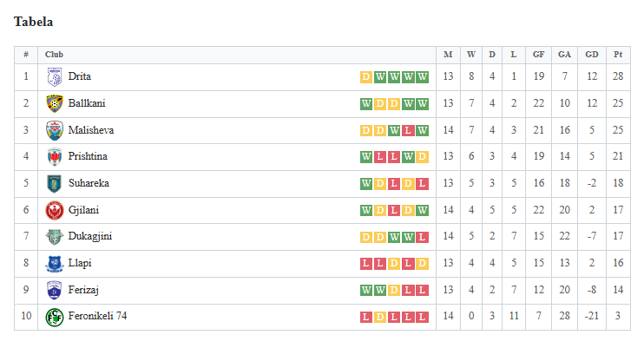This screenshot has height=348, width=644.
Task: Open the Ballkani club link
Action: 87,103
